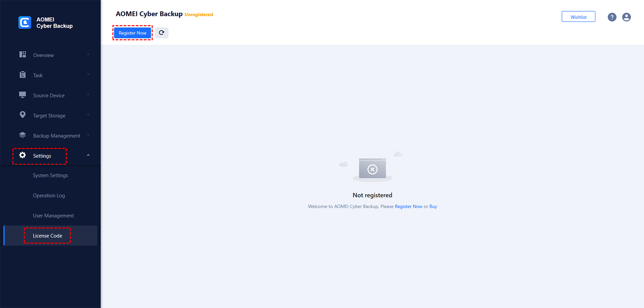This screenshot has width=644, height=308.
Task: Select the Source Device menu label
Action: point(49,95)
